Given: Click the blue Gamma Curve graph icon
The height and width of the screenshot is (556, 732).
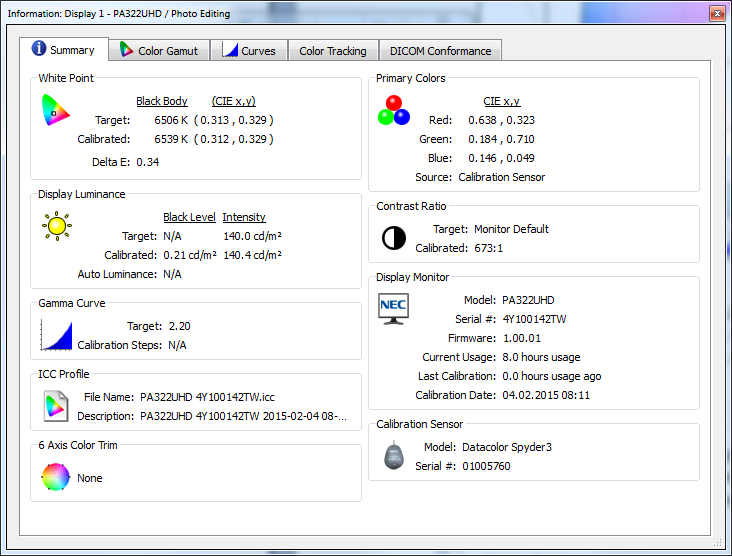Looking at the screenshot, I should tap(57, 334).
